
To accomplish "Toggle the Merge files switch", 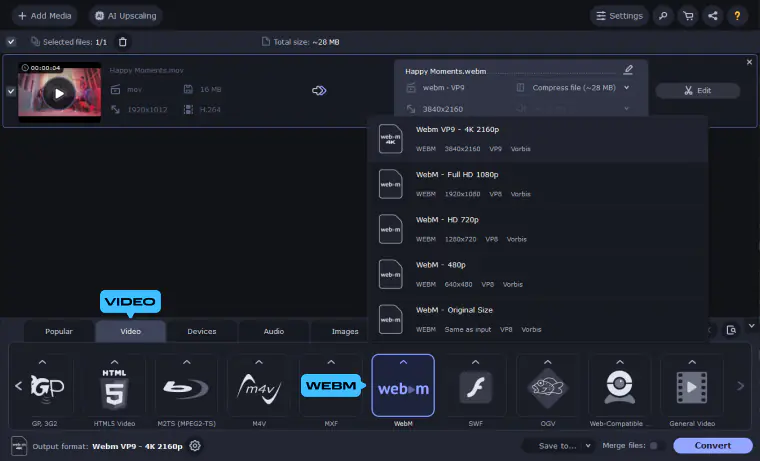I will coord(656,445).
